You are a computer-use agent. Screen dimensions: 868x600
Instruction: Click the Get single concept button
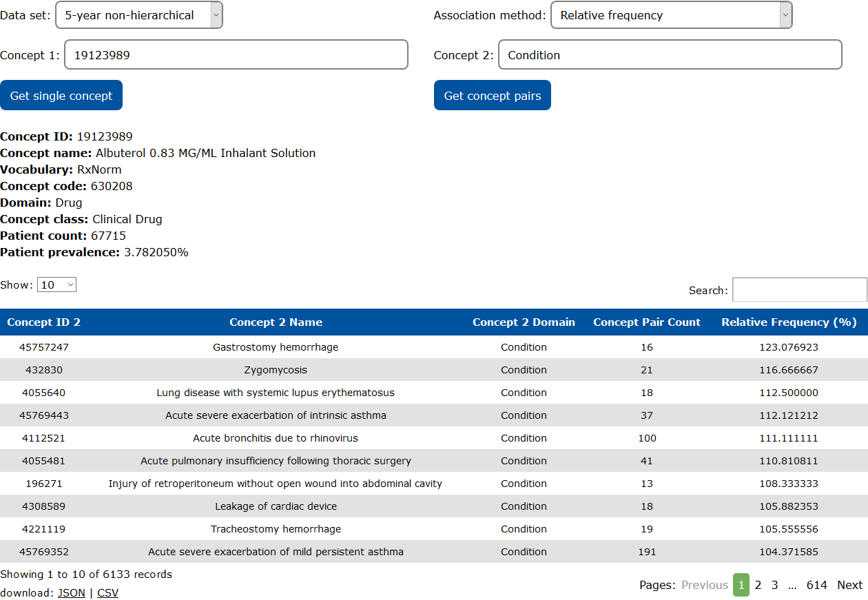[61, 96]
